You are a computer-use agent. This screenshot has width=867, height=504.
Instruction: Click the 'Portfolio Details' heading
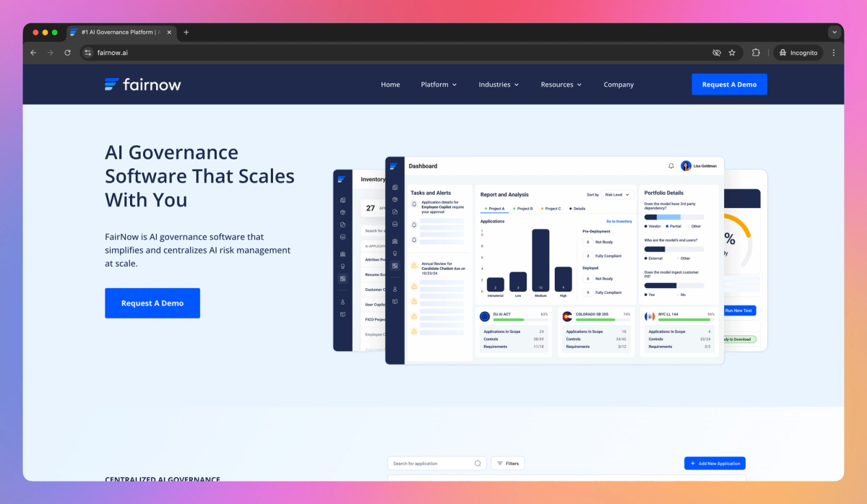663,193
